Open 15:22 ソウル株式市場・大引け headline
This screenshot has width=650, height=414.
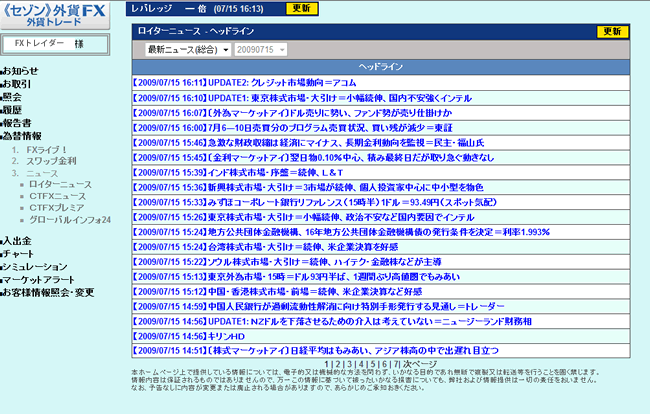(x=287, y=262)
